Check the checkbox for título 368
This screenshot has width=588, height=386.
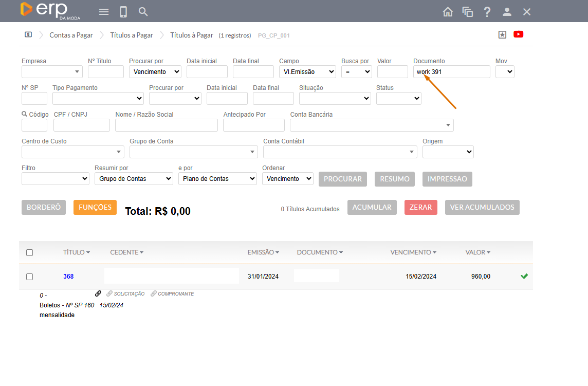(x=29, y=277)
